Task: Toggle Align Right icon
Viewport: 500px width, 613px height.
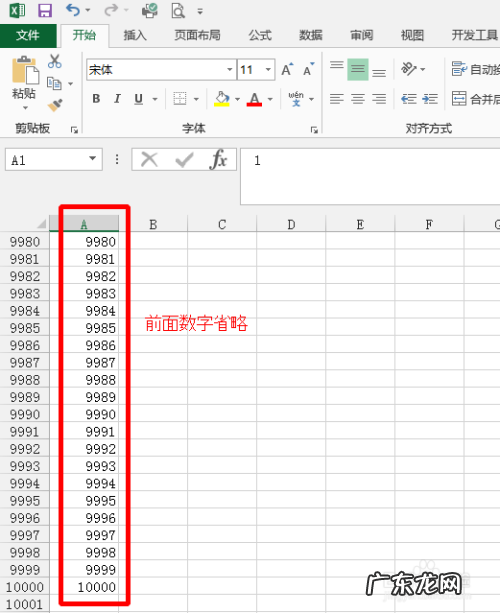Action: tap(379, 99)
